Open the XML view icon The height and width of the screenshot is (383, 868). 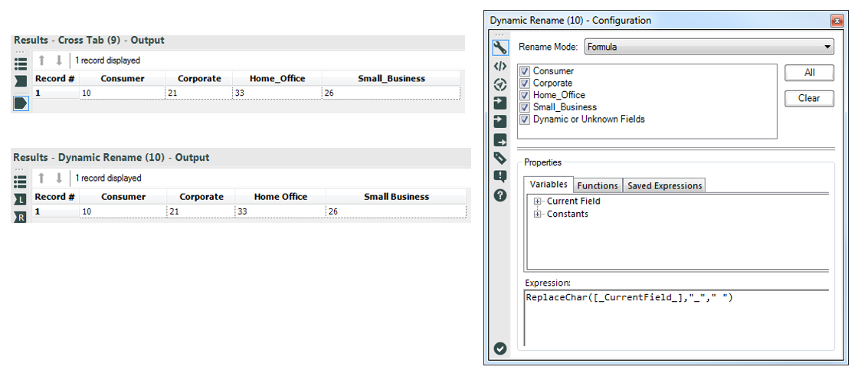click(x=500, y=67)
